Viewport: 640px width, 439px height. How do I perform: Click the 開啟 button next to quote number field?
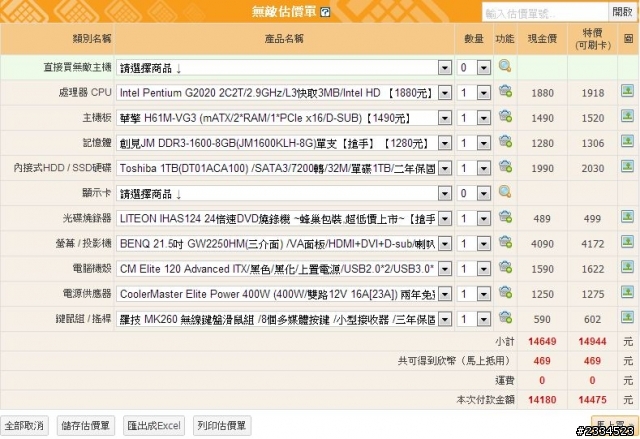click(x=622, y=12)
